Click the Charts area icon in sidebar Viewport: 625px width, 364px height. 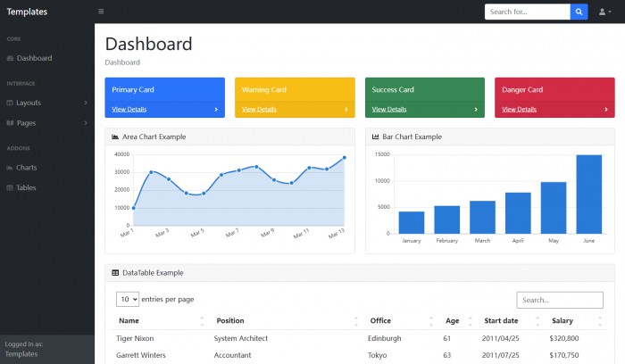coord(10,168)
